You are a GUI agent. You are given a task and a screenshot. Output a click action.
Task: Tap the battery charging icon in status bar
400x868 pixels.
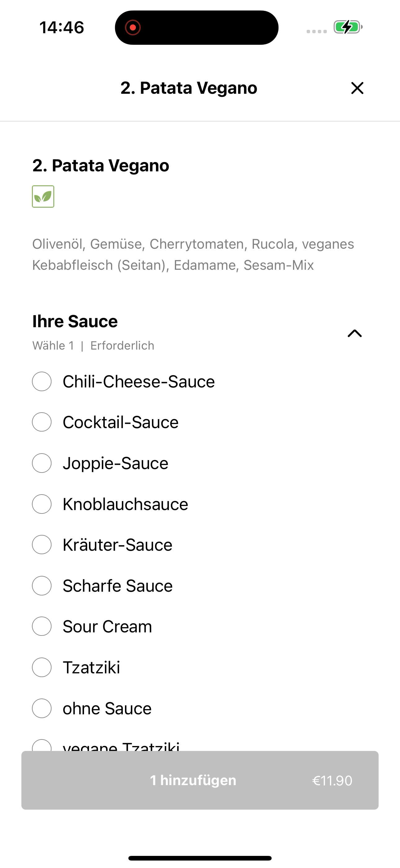[x=348, y=27]
